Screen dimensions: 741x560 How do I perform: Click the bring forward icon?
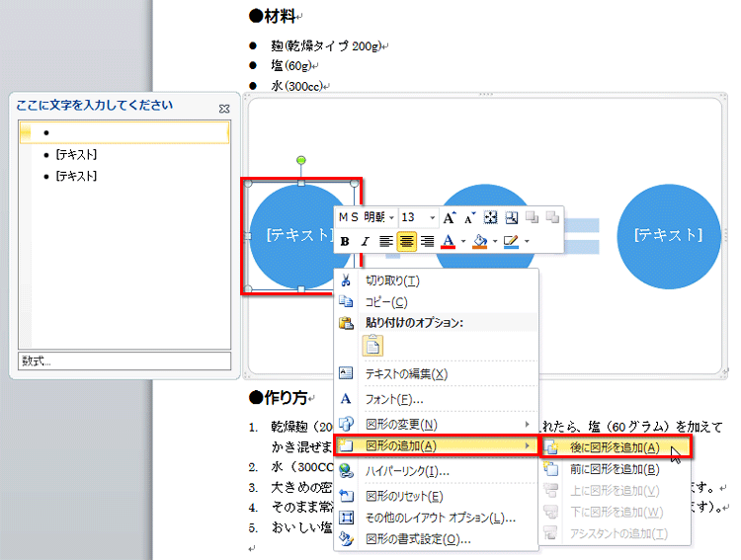click(x=533, y=217)
